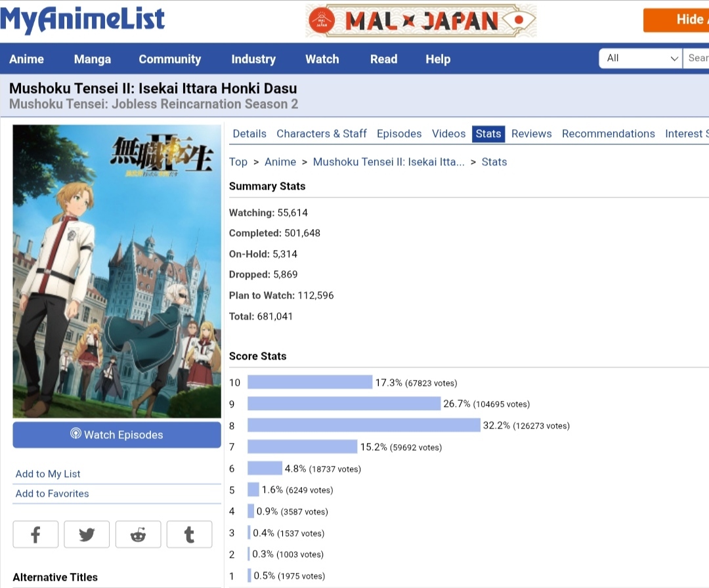Click the Top breadcrumb link

238,162
